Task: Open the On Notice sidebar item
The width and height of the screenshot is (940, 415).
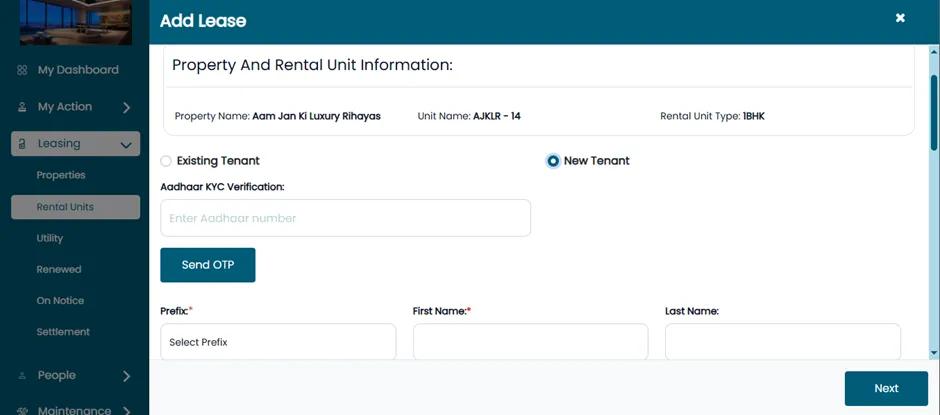Action: (x=60, y=300)
